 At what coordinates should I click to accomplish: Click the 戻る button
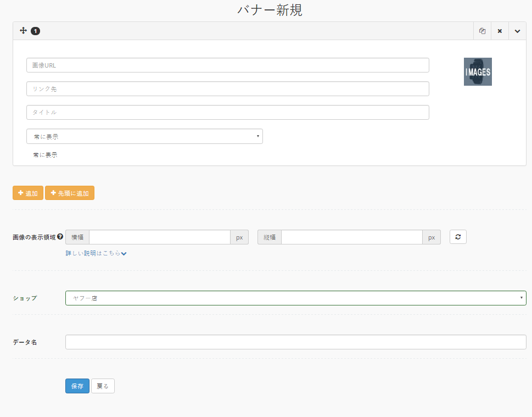tap(103, 386)
